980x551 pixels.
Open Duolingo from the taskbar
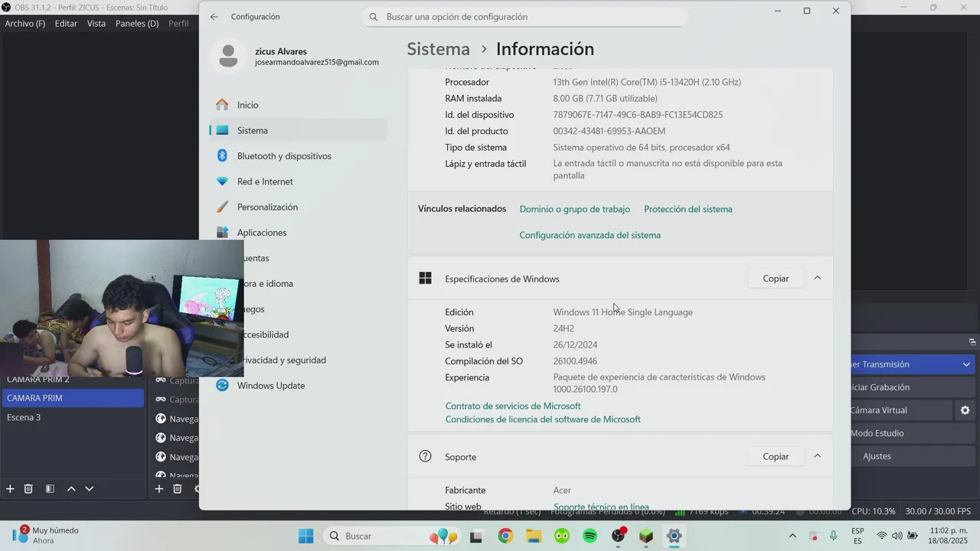pos(562,536)
